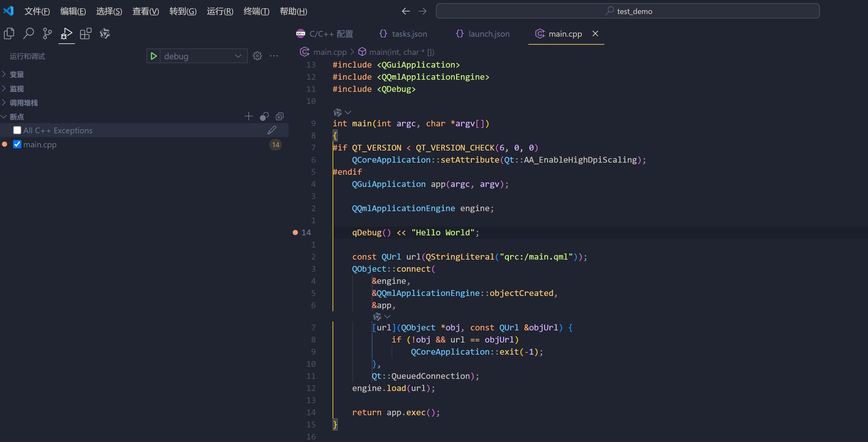Open the Extensions view icon

click(85, 33)
